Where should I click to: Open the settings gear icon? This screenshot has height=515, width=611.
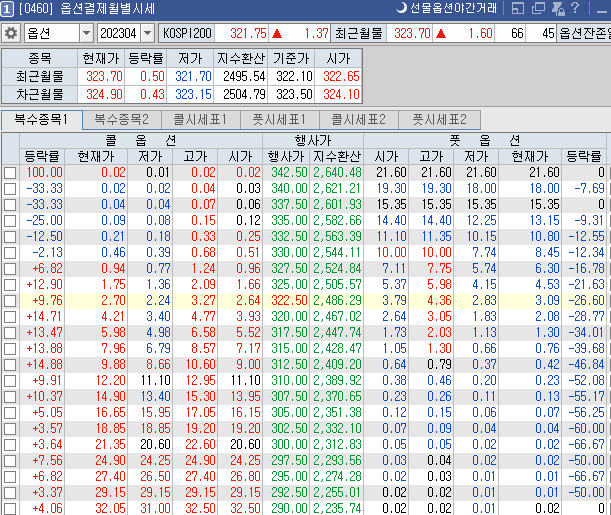(x=11, y=34)
